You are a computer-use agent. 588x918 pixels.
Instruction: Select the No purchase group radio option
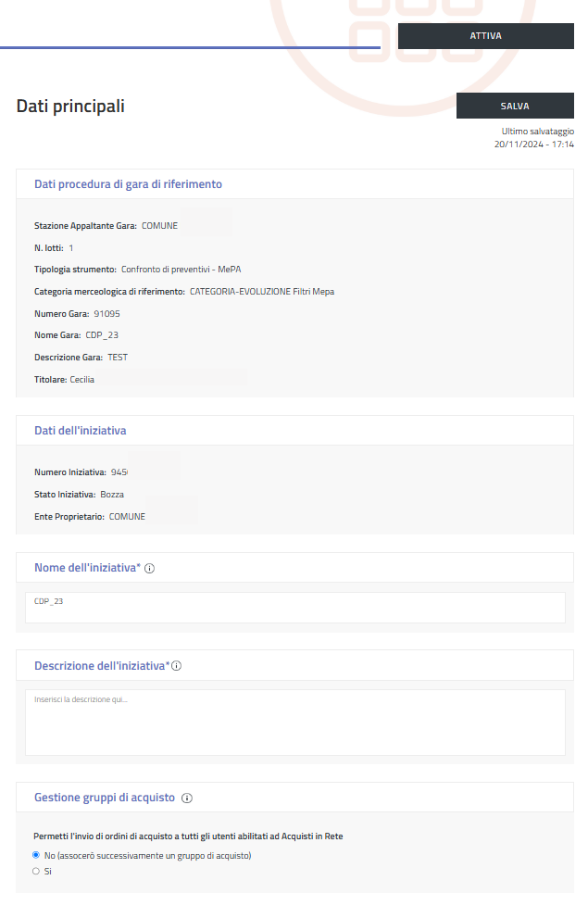click(x=36, y=855)
